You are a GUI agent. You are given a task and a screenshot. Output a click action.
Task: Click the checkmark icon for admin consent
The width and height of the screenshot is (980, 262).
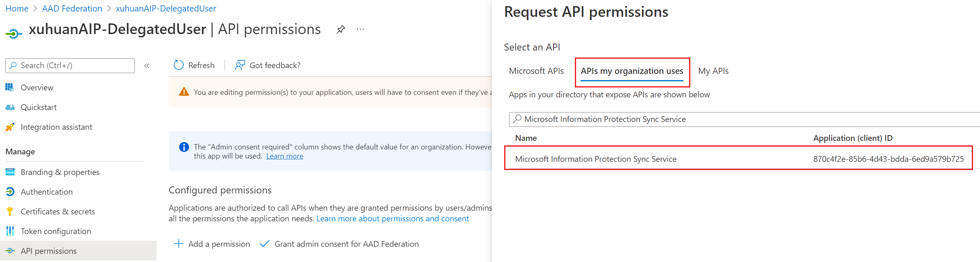[265, 244]
